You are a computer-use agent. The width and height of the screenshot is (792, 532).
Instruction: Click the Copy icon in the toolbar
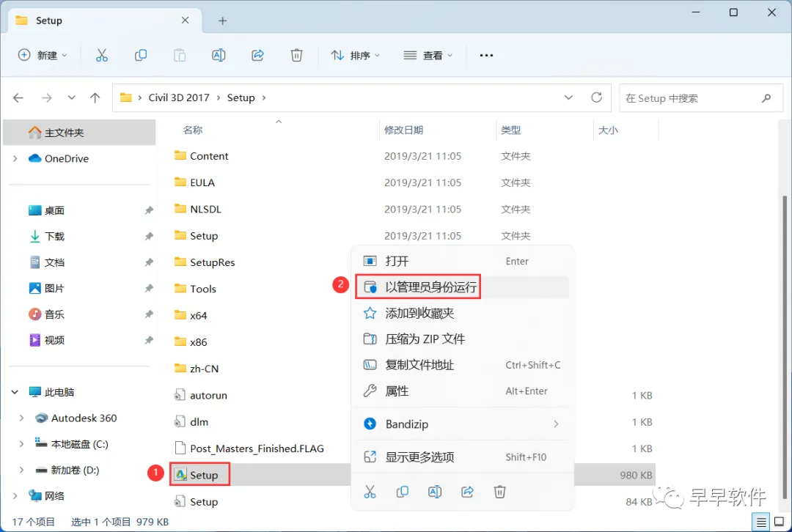141,55
